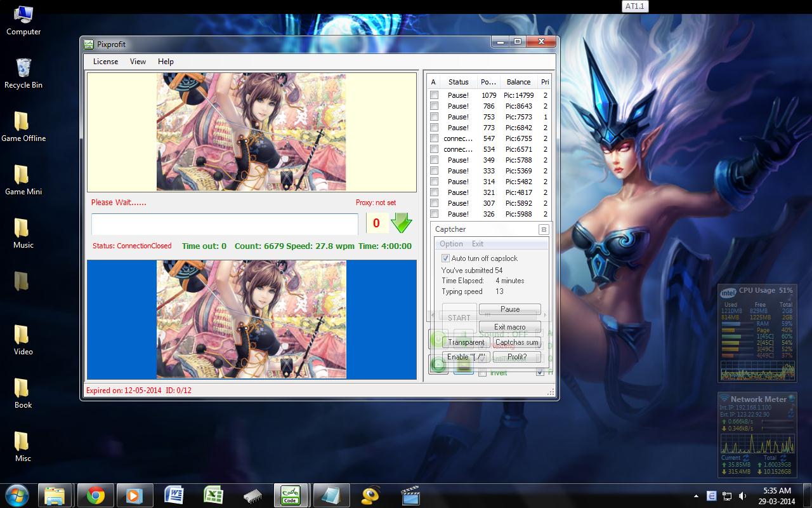Image resolution: width=812 pixels, height=508 pixels.
Task: Click the "Expired on: 12-05-2014" status text
Action: coord(122,391)
